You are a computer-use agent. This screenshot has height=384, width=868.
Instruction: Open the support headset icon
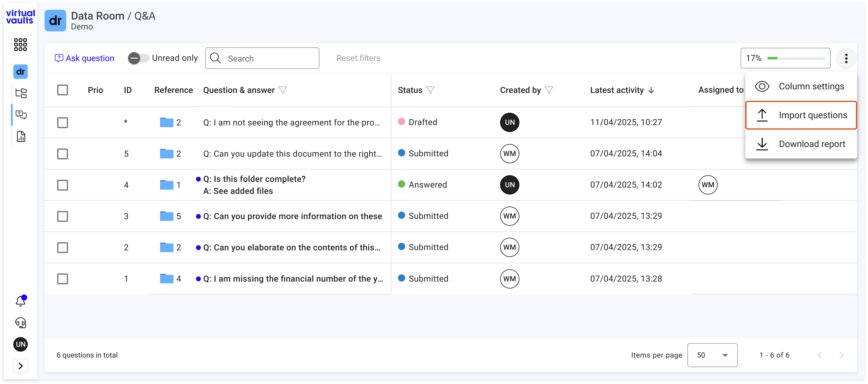[21, 323]
